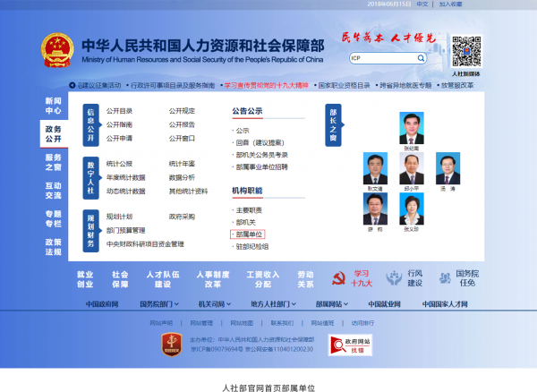Select 互动交流 side tab
The image size is (537, 392).
(54, 190)
